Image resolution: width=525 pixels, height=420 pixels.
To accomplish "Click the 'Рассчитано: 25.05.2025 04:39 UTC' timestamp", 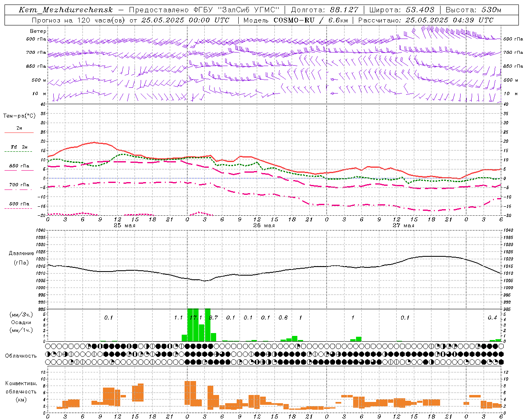I will click(426, 20).
